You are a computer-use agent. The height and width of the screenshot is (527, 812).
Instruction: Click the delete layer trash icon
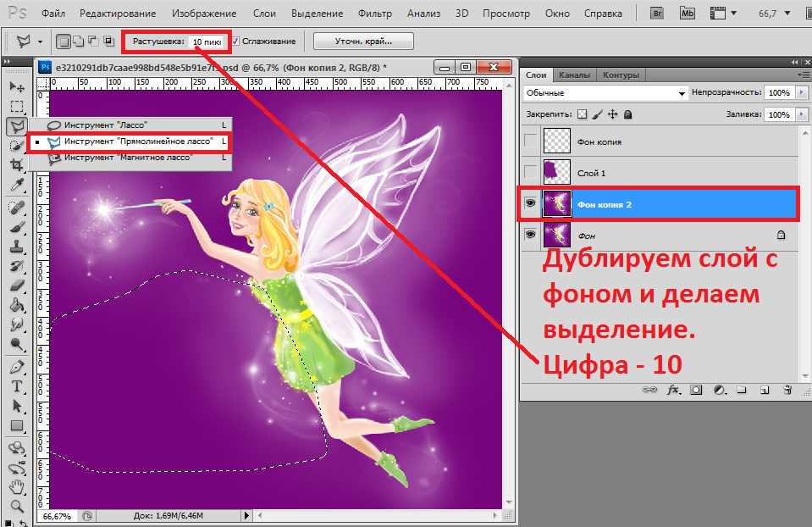[787, 391]
